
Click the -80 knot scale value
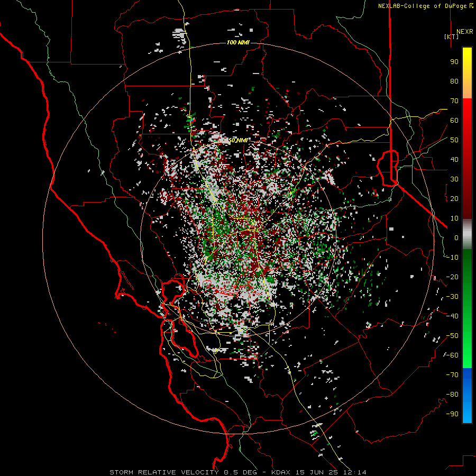[452, 395]
